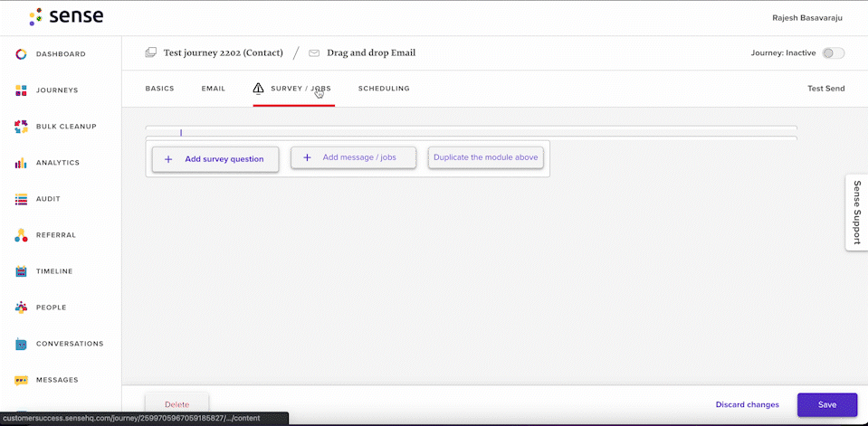Select Bulk Cleanup menu label
The width and height of the screenshot is (868, 426).
[x=66, y=127]
